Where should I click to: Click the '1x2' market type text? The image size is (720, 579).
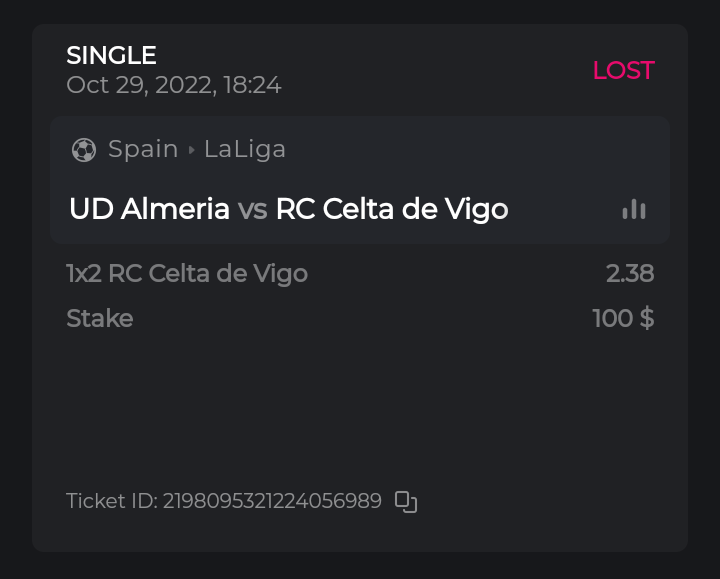[x=83, y=273]
